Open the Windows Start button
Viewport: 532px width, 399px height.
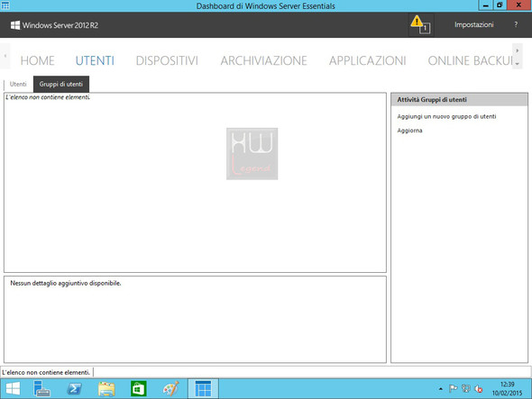pos(14,388)
